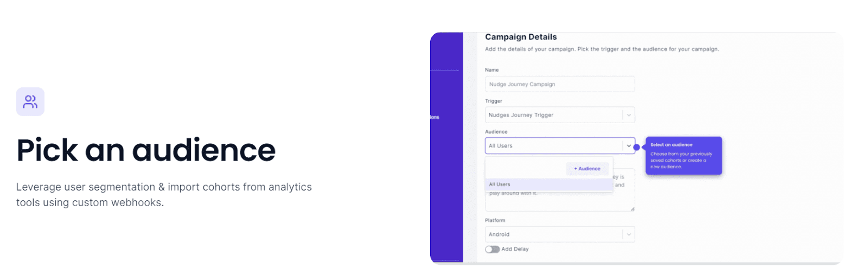Click the empty search row in audience dropdown
The height and width of the screenshot is (280, 868).
click(525, 169)
